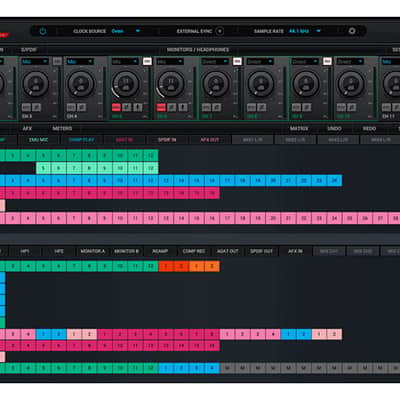
Task: Select magenta ADAT IN cell 16
Action: point(212,193)
